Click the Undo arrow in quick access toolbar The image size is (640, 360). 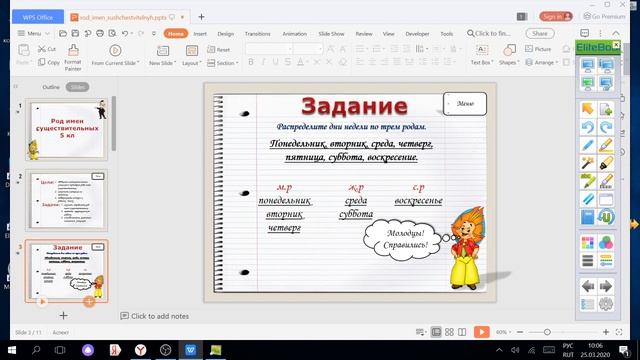pos(125,33)
